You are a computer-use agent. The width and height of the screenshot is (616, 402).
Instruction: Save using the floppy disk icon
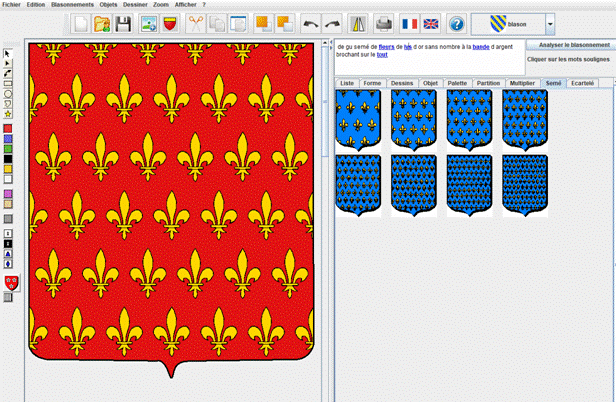coord(125,23)
